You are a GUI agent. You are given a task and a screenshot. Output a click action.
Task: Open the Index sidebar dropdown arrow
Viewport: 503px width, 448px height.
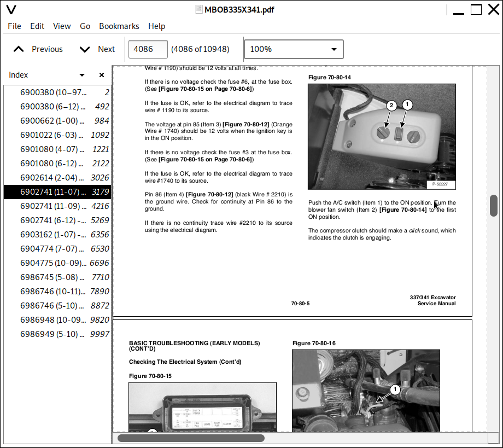tap(82, 75)
